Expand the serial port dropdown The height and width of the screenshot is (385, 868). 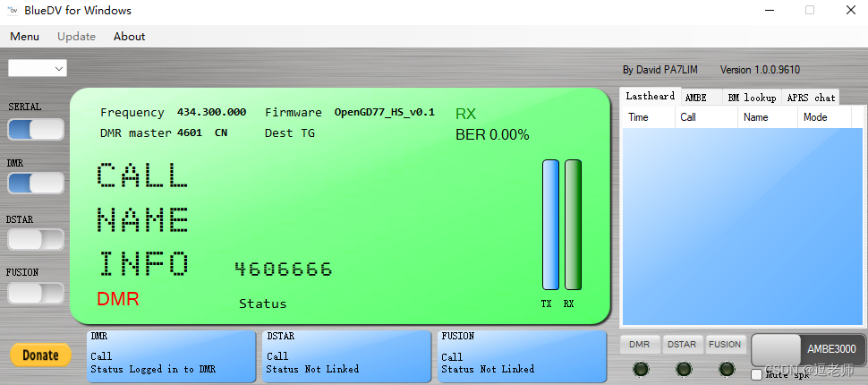tap(38, 68)
